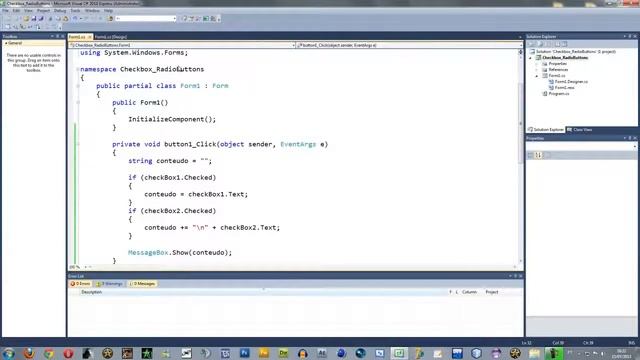
Task: Toggle the 0 Warnings filter in Error List
Action: click(109, 284)
